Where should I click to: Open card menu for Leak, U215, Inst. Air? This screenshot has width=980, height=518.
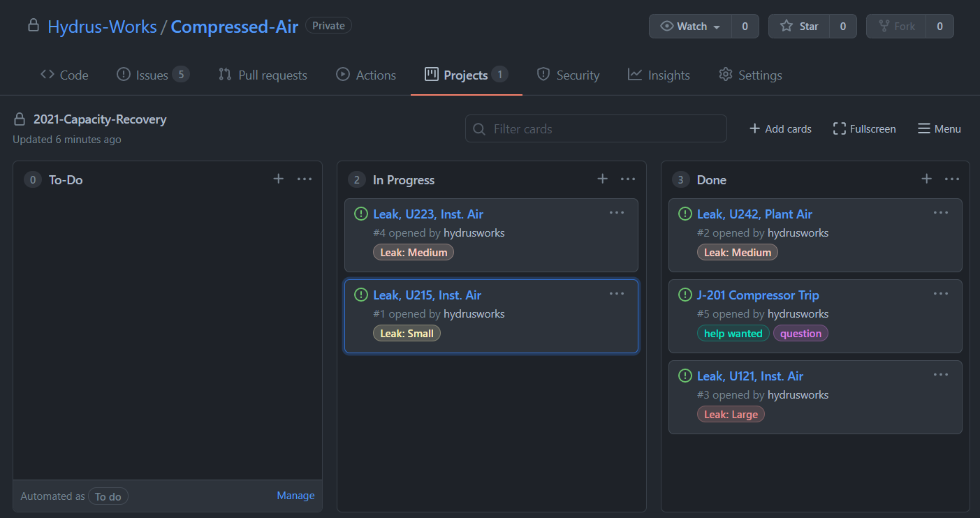617,294
